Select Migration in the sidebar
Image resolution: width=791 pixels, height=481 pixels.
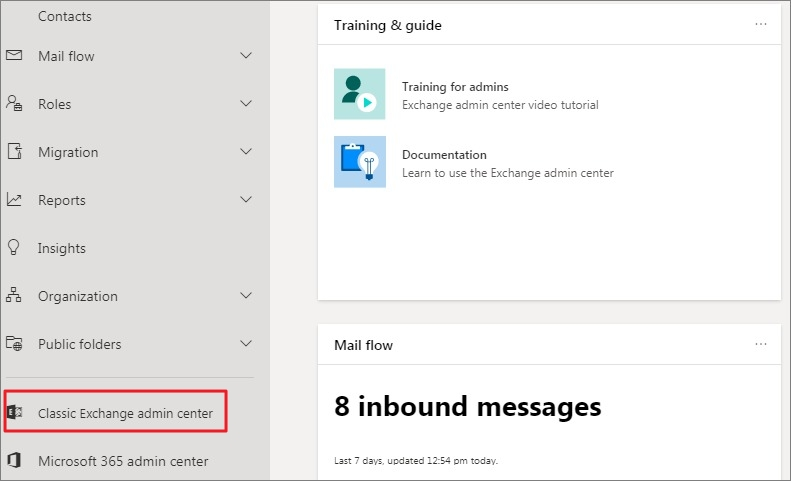tap(68, 152)
